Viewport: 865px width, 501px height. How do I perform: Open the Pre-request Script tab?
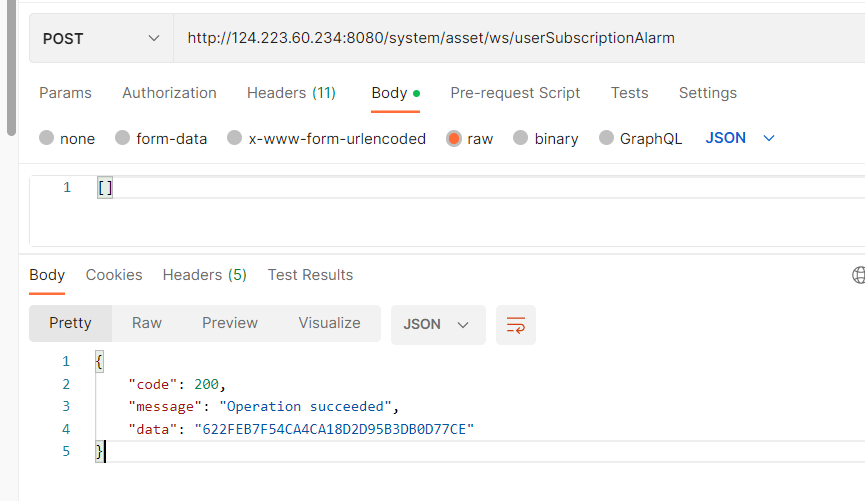click(x=515, y=93)
